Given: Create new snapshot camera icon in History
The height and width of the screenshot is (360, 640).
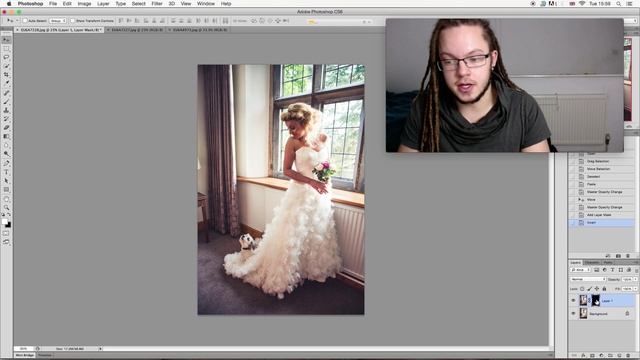Looking at the screenshot, I should pyautogui.click(x=618, y=256).
